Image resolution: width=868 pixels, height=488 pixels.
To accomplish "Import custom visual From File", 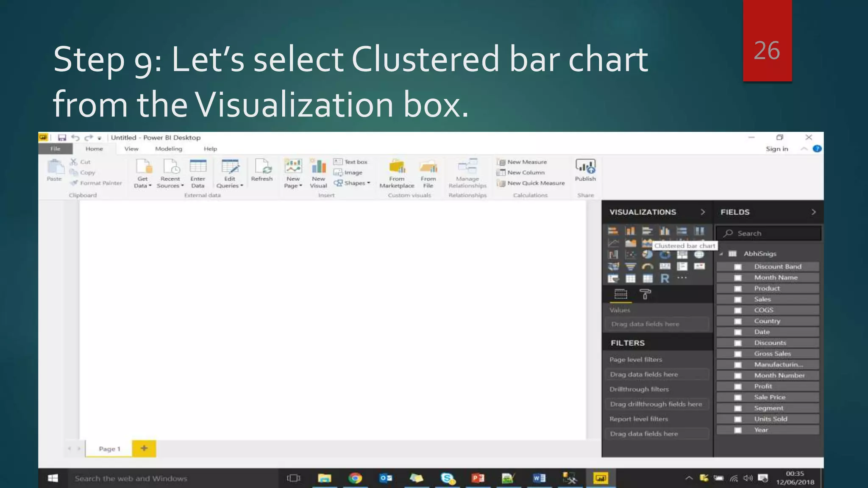I will click(428, 174).
